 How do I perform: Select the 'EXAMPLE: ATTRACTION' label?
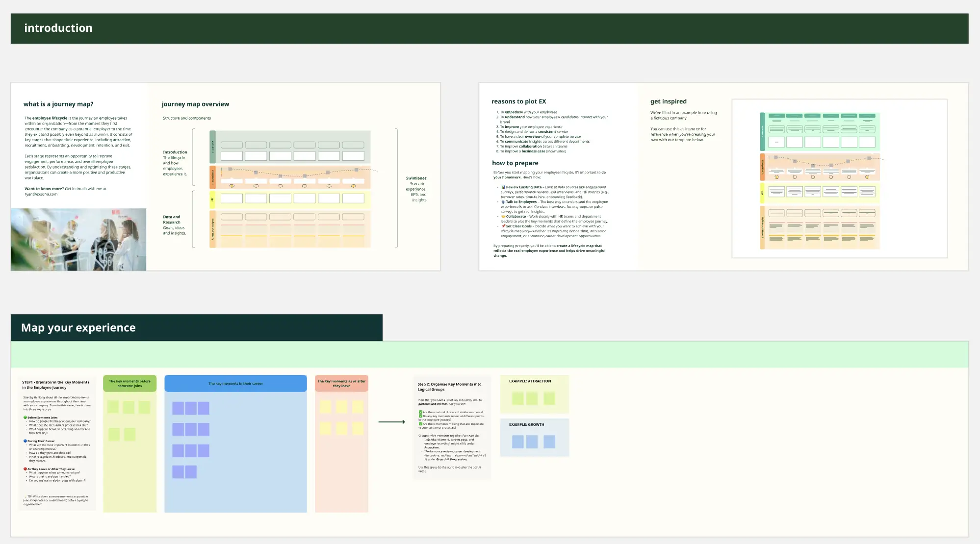point(530,381)
